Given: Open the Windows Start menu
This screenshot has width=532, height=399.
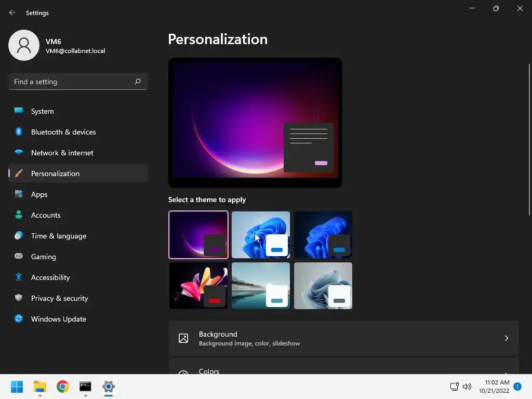Looking at the screenshot, I should coord(17,387).
